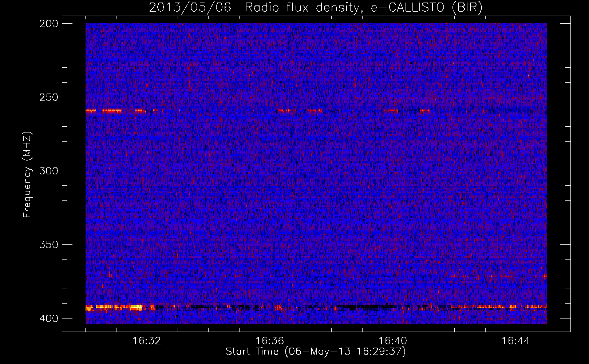The image size is (589, 364).
Task: Click the 16:32 time tick label
Action: click(x=147, y=341)
